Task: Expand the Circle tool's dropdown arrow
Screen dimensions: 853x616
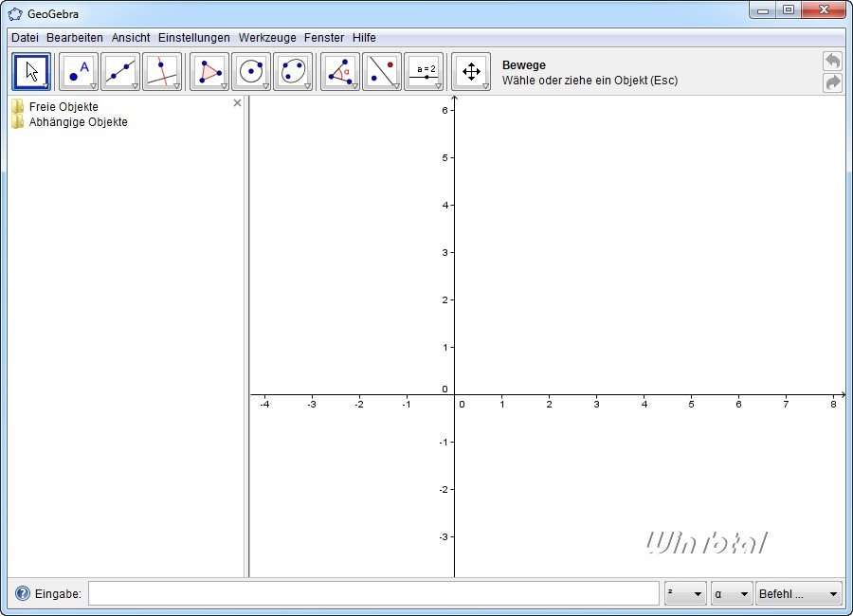Action: tap(263, 85)
